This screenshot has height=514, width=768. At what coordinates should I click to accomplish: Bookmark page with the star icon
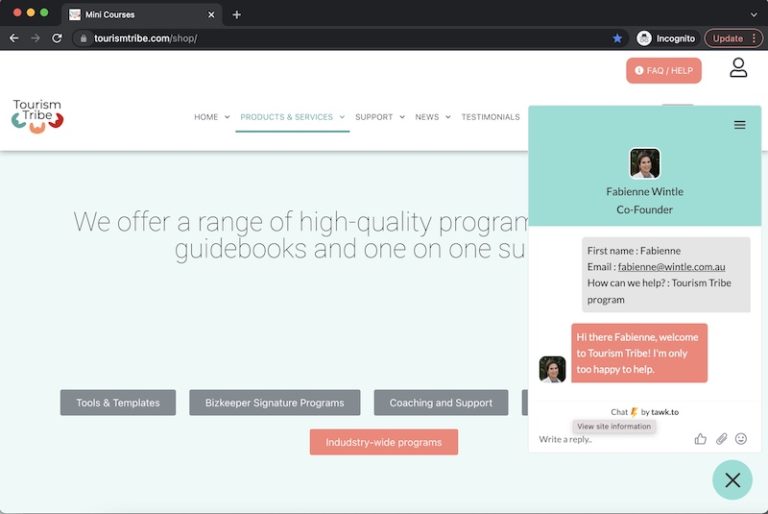[x=617, y=38]
